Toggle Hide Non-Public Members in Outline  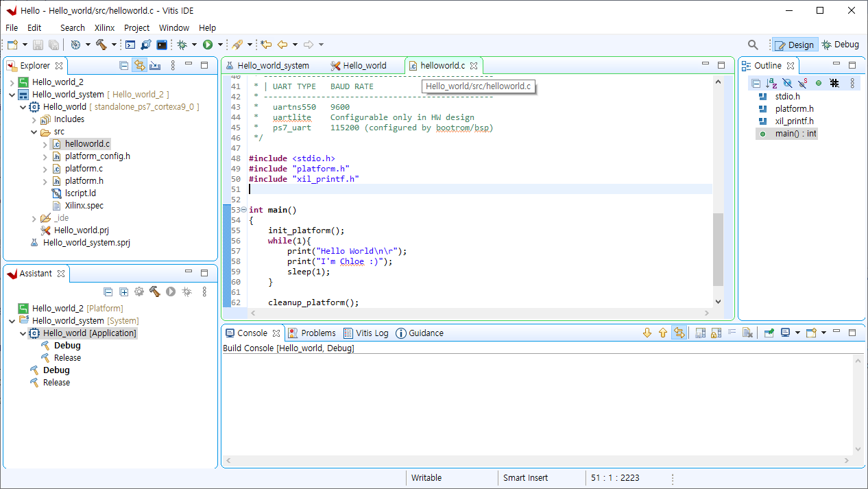(x=819, y=83)
